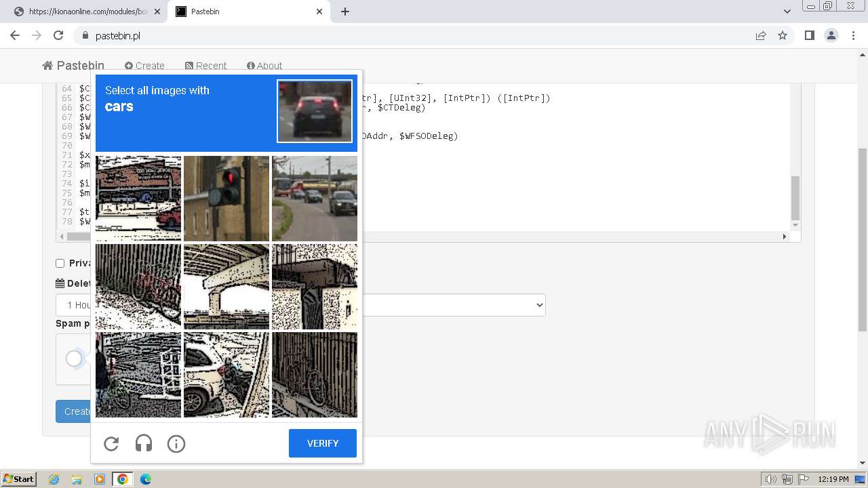868x488 pixels.
Task: Select the top-left captcha tile with red car and storefront
Action: click(138, 199)
